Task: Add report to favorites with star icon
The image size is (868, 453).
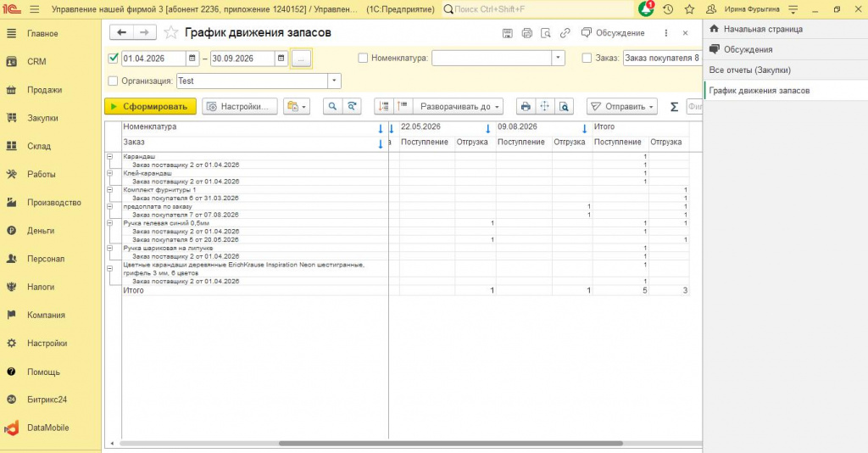Action: (x=171, y=33)
